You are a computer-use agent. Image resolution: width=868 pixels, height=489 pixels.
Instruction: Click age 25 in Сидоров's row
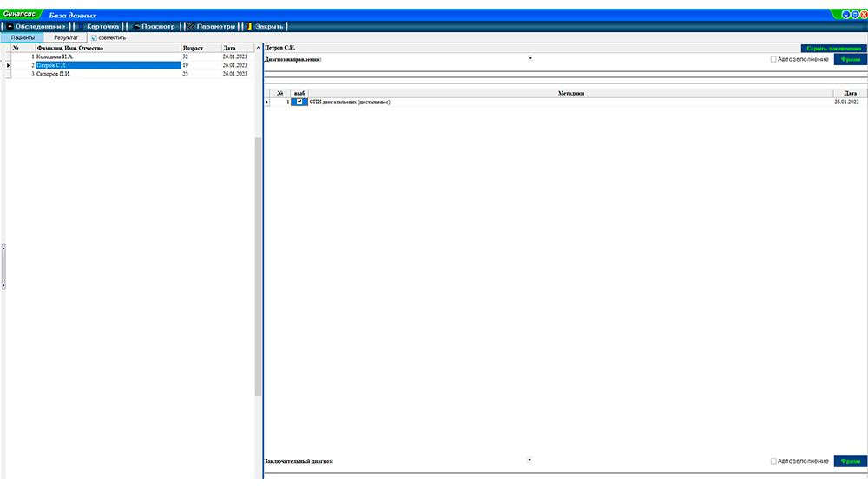pos(186,74)
